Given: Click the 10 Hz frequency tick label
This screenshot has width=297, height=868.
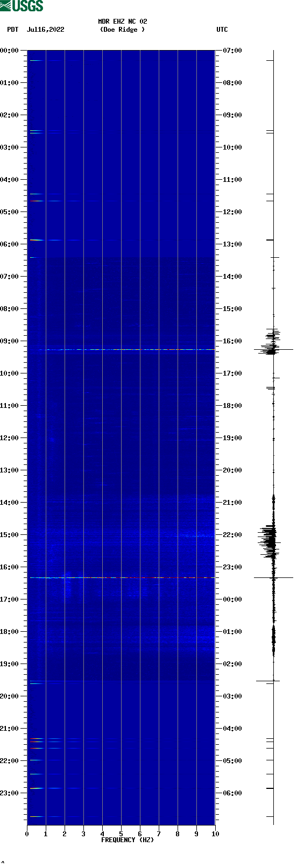Looking at the screenshot, I should [215, 834].
